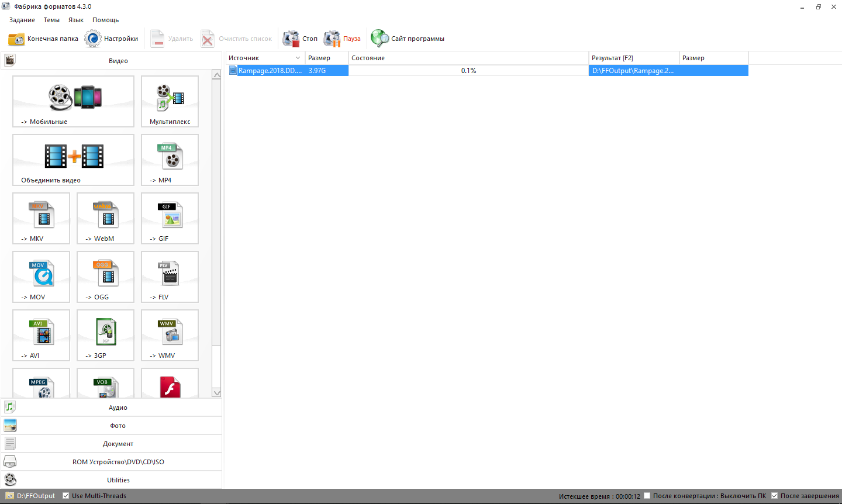Screen dimensions: 842x504
Task: Expand ROM Устройство\DVD\CD\ISO section
Action: (111, 462)
